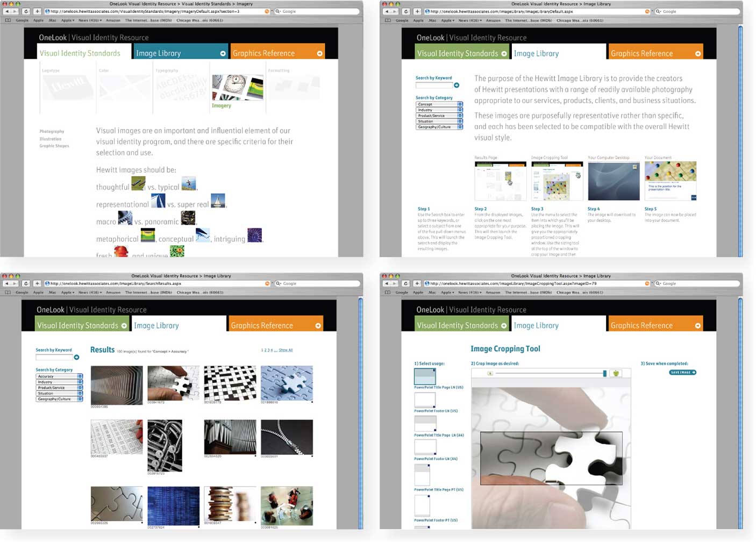Click the Save Image button
Viewport: 756px width, 542px height.
pyautogui.click(x=682, y=372)
